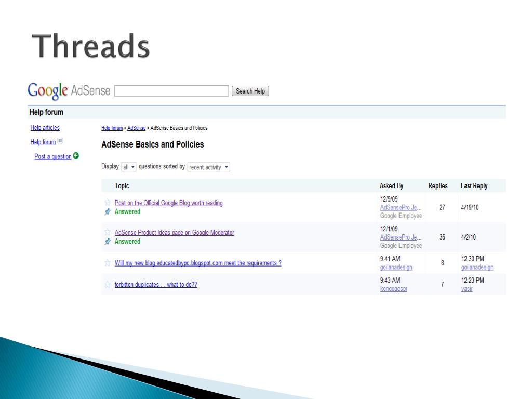532x399 pixels.
Task: Click the 4/2/10 last reply date
Action: coord(468,237)
